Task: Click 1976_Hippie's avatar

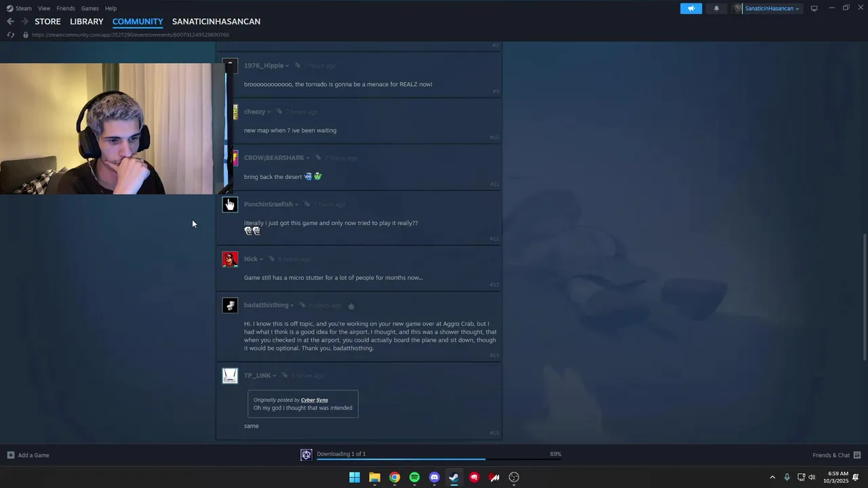Action: click(230, 66)
